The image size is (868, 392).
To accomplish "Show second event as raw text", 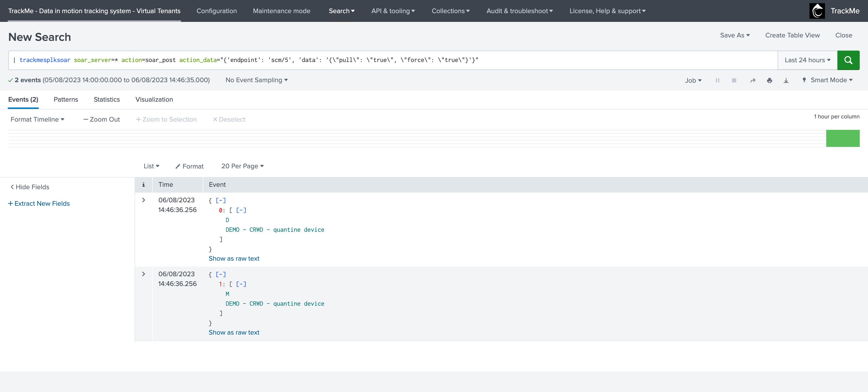I will [234, 332].
